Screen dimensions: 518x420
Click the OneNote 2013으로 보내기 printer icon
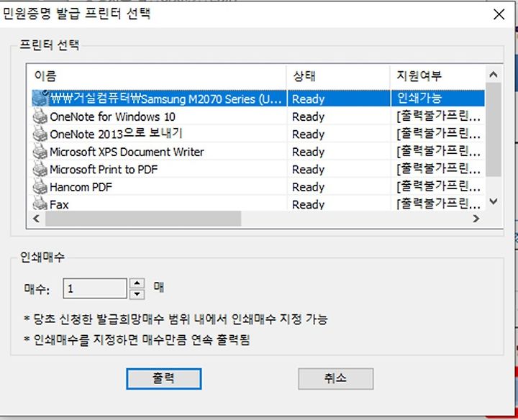(40, 134)
